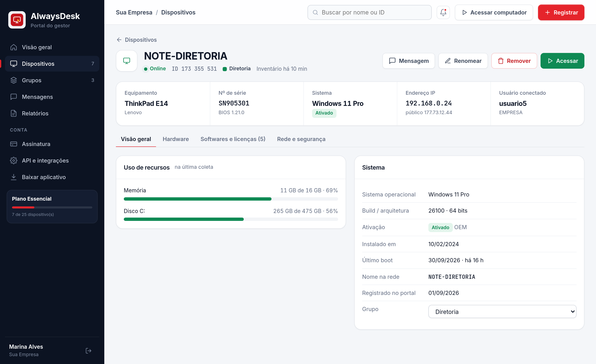This screenshot has width=596, height=364.
Task: Click Sua Empresa in the breadcrumb
Action: coord(134,13)
